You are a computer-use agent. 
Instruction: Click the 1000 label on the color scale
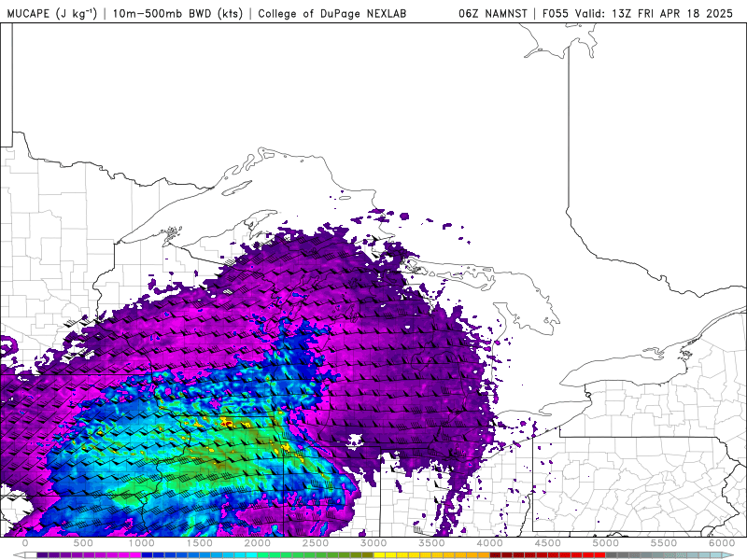[142, 543]
